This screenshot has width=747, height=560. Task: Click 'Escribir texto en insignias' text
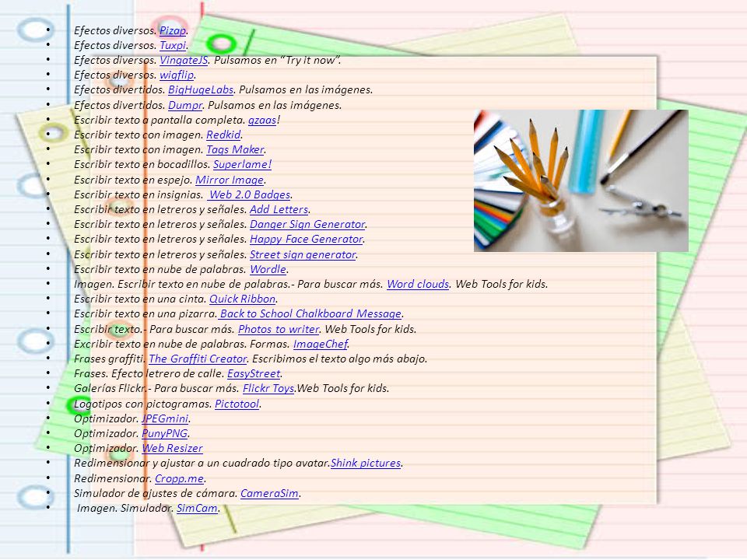[x=139, y=194]
